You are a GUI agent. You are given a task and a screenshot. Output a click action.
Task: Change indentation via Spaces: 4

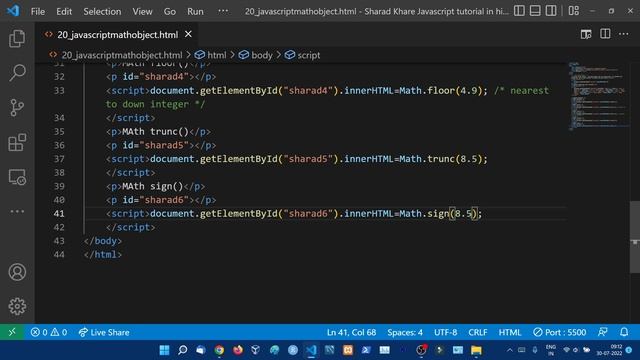point(405,332)
